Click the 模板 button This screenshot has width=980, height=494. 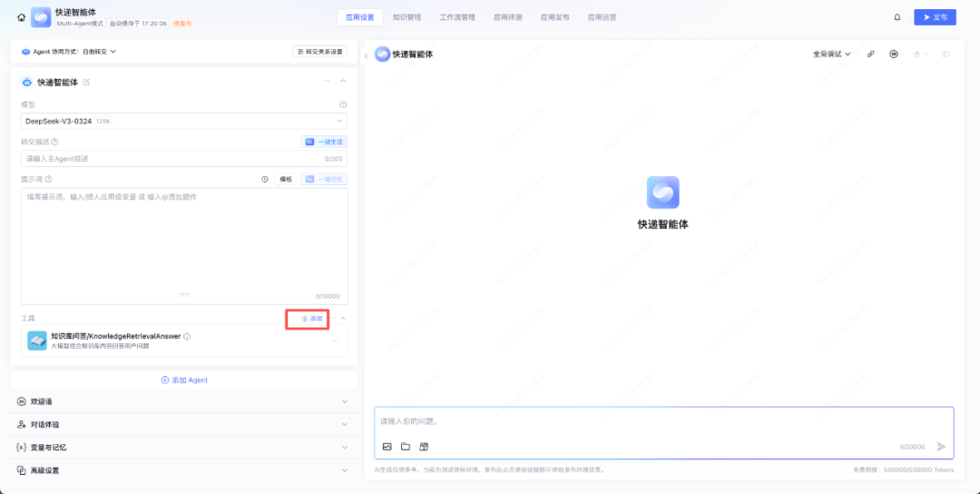coord(286,180)
